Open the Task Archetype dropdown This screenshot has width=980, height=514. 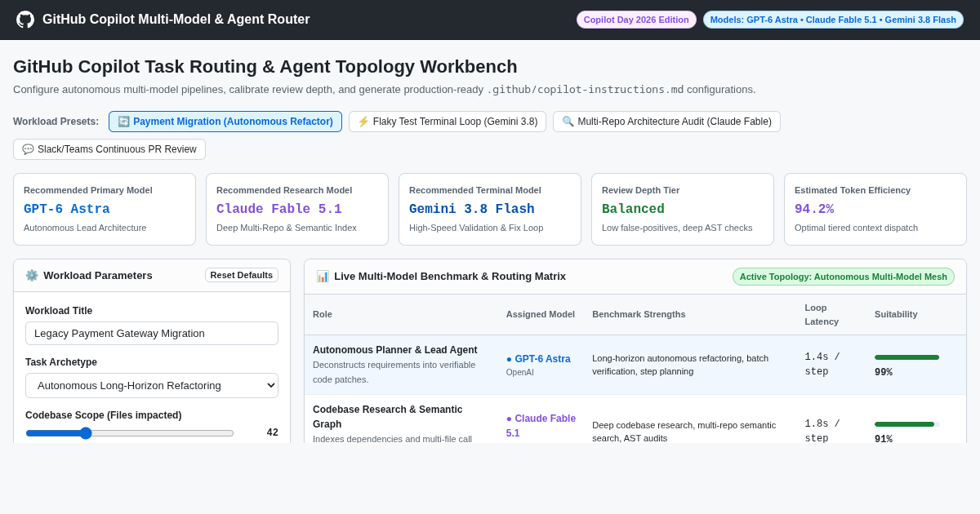pyautogui.click(x=152, y=385)
